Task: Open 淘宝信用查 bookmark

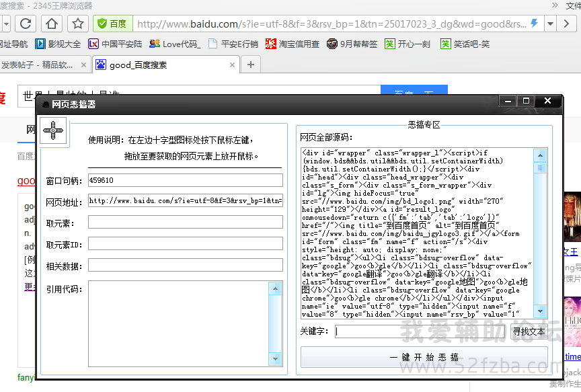Action: pyautogui.click(x=293, y=44)
